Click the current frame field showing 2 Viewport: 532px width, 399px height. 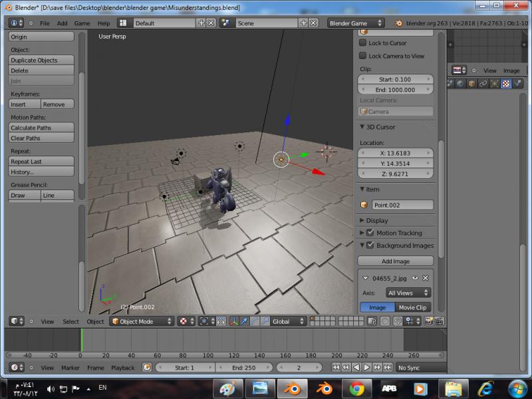[x=299, y=368]
